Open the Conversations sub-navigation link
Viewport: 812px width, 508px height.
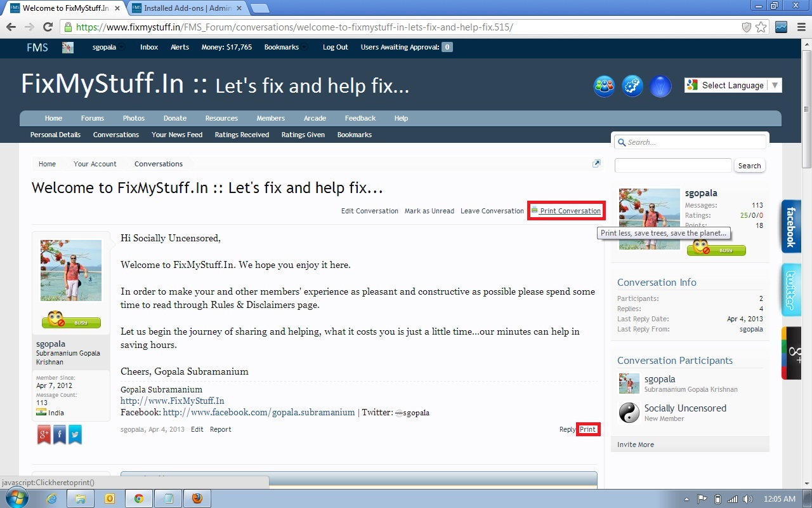coord(116,135)
